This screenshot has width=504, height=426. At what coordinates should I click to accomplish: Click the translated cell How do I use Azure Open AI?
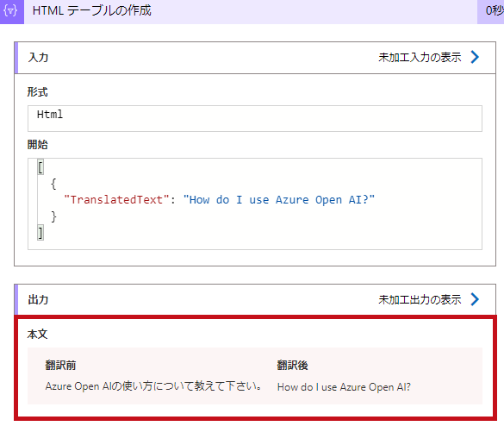coord(344,387)
